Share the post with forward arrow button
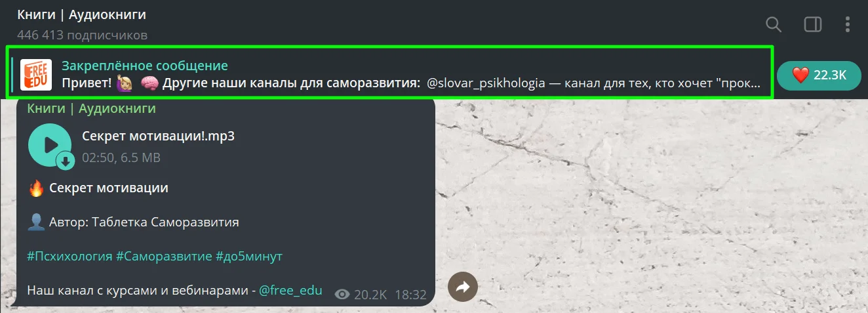The image size is (868, 313). tap(463, 287)
